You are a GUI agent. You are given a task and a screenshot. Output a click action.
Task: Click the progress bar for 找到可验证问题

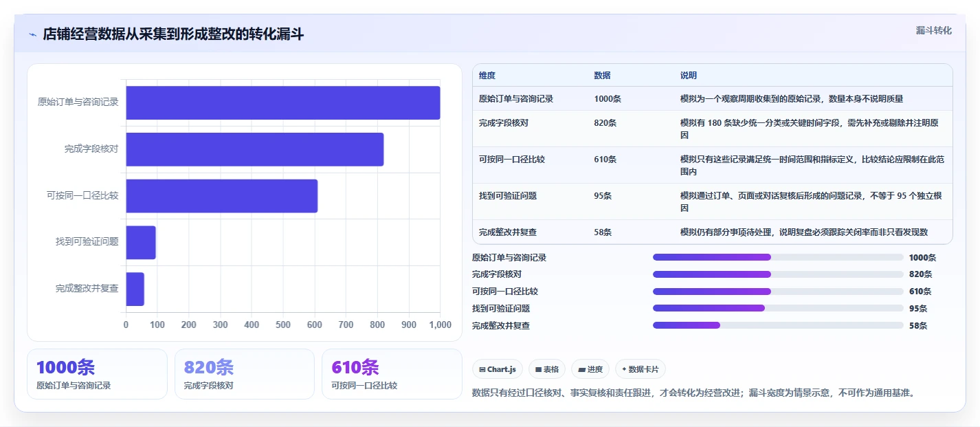pos(778,308)
